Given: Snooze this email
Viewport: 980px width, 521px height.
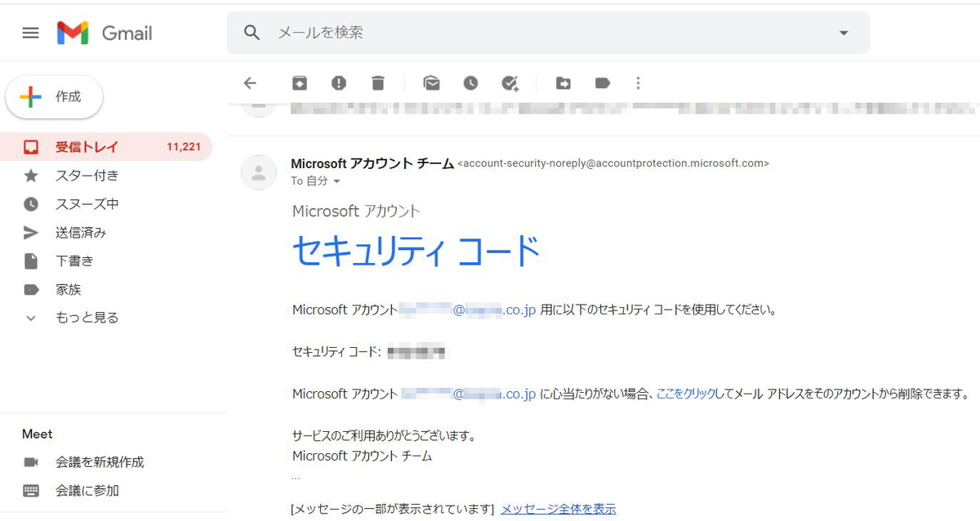Looking at the screenshot, I should [470, 82].
